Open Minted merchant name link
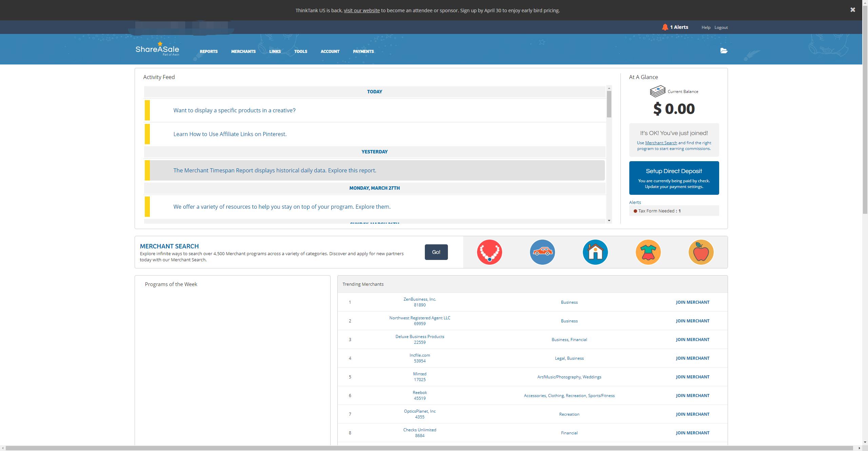This screenshot has width=868, height=451. (420, 374)
